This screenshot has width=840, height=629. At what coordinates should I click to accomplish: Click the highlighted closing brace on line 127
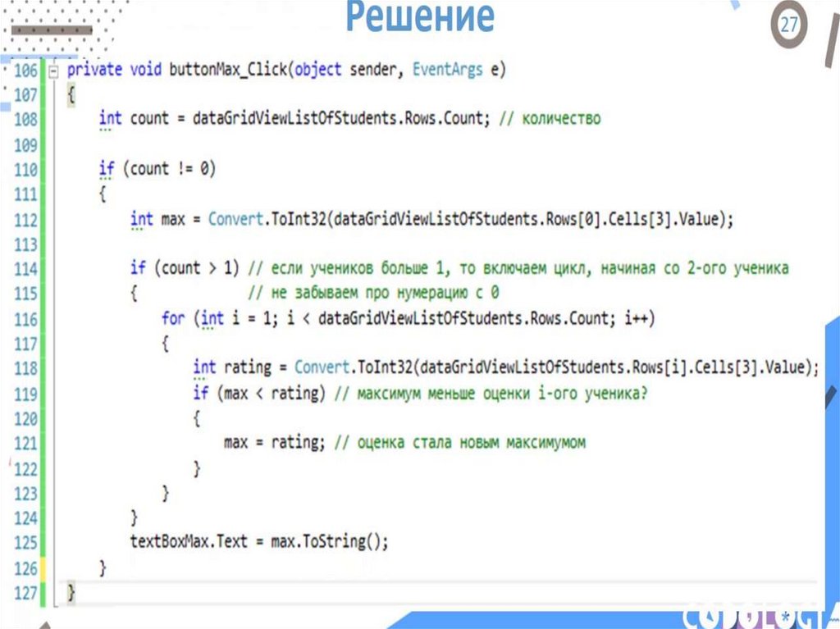click(71, 591)
